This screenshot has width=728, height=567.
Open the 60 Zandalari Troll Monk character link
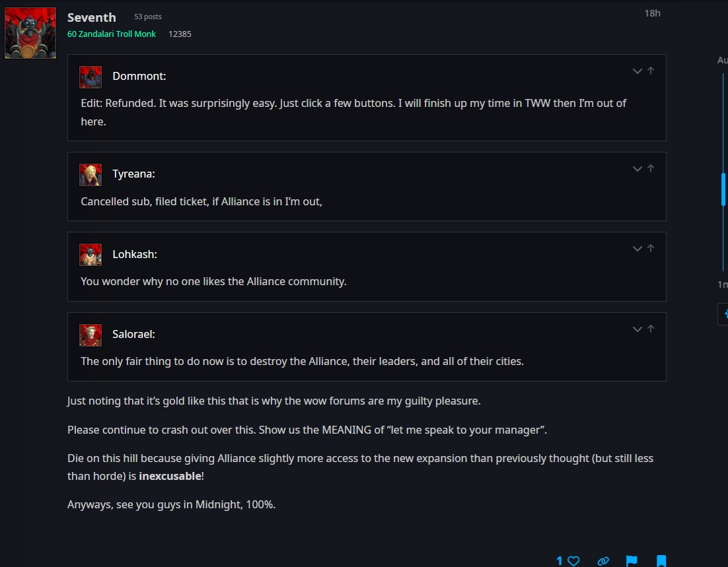[x=112, y=34]
